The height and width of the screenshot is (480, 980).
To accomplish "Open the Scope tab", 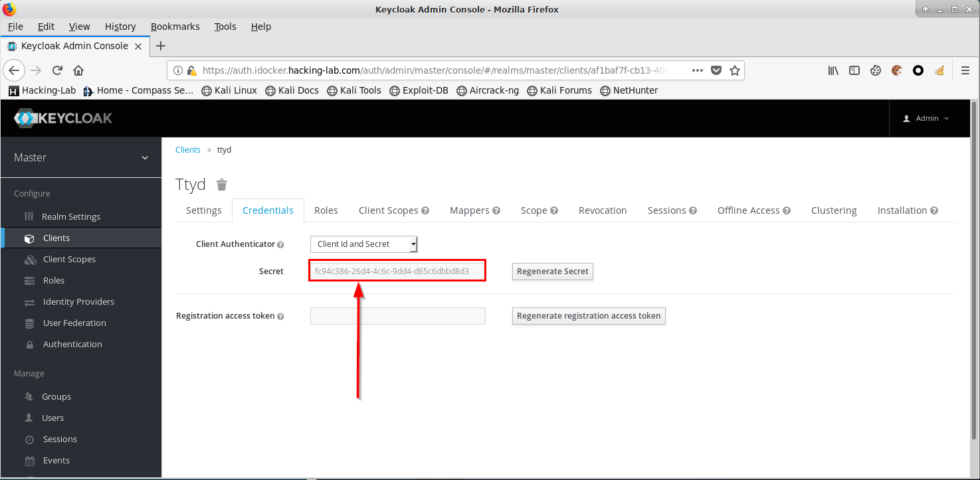I will pos(539,210).
